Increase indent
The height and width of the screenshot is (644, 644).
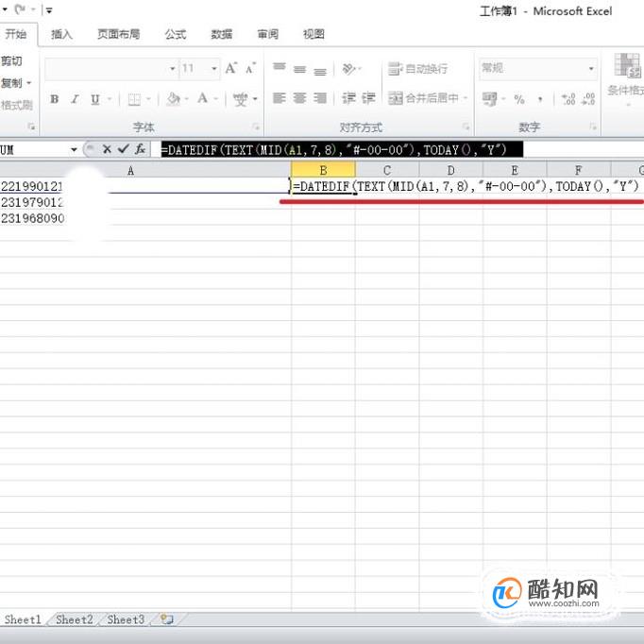pos(368,98)
